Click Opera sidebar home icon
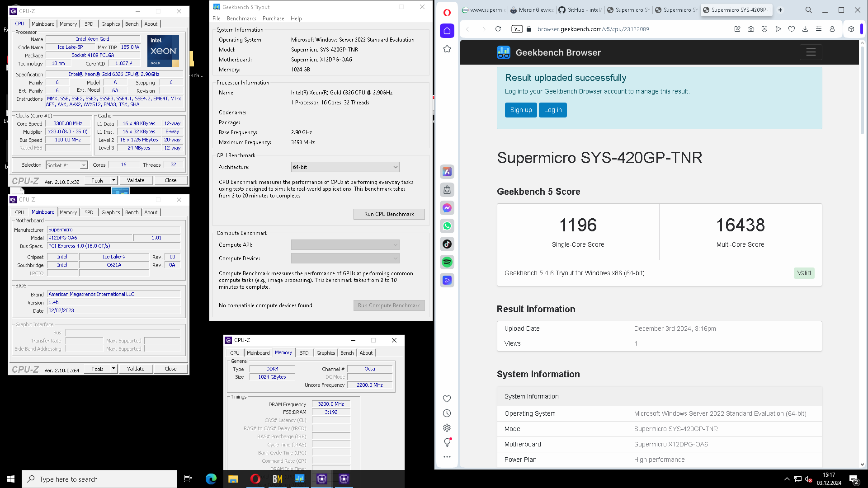Screen dimensions: 868x488 447,31
